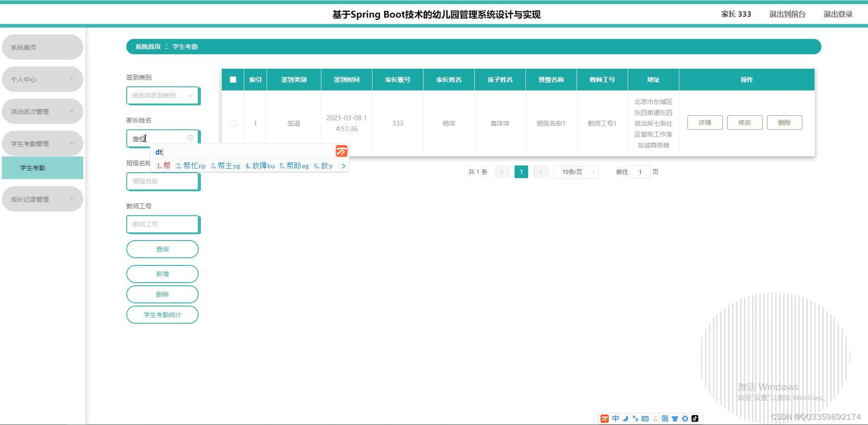
Task: Click the IME logo in the candidate popup
Action: (341, 151)
